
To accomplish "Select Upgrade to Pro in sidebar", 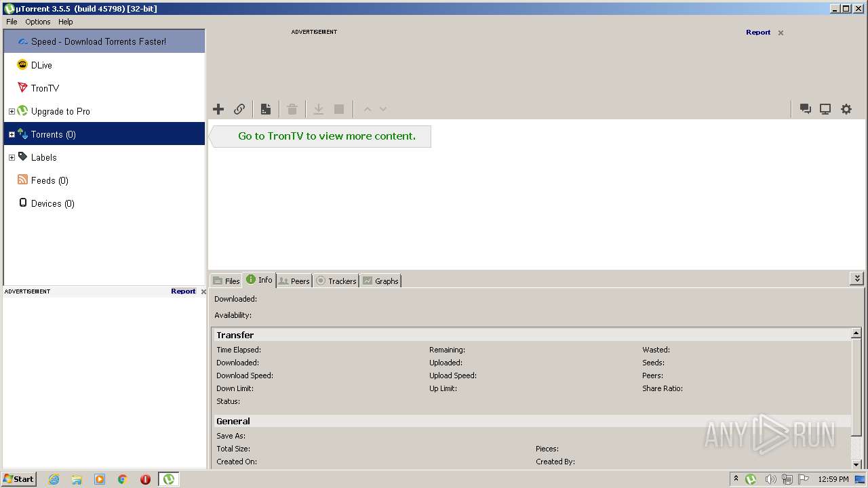I will pos(104,111).
